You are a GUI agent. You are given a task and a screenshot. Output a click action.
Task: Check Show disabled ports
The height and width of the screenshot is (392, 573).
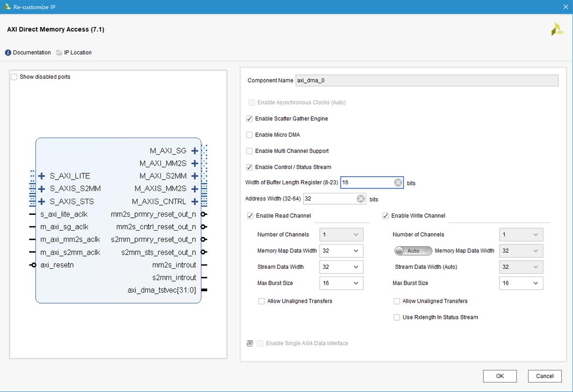14,77
